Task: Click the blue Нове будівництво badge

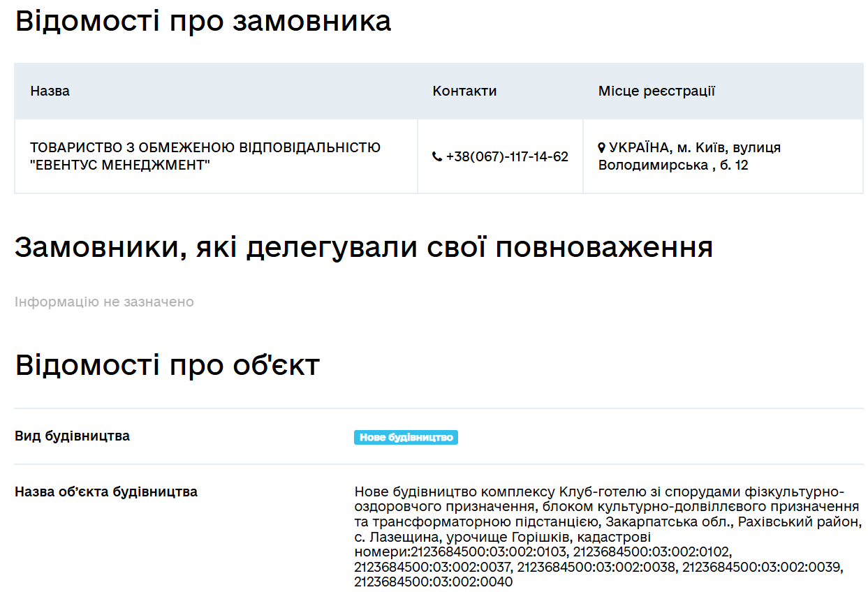Action: pyautogui.click(x=406, y=437)
